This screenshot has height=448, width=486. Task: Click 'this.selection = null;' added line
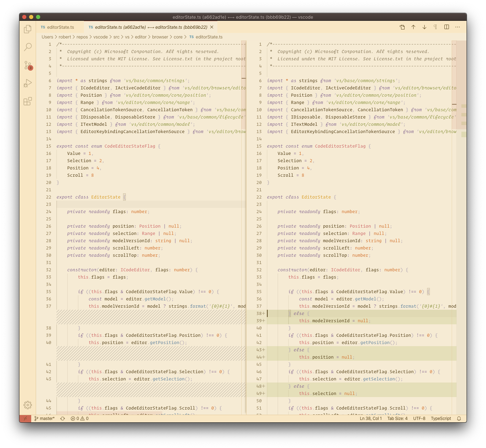[328, 393]
